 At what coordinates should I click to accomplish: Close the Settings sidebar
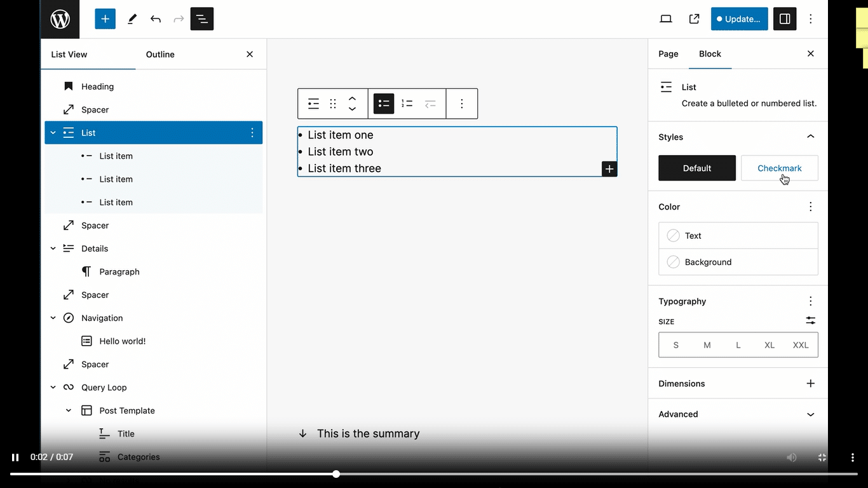click(811, 54)
